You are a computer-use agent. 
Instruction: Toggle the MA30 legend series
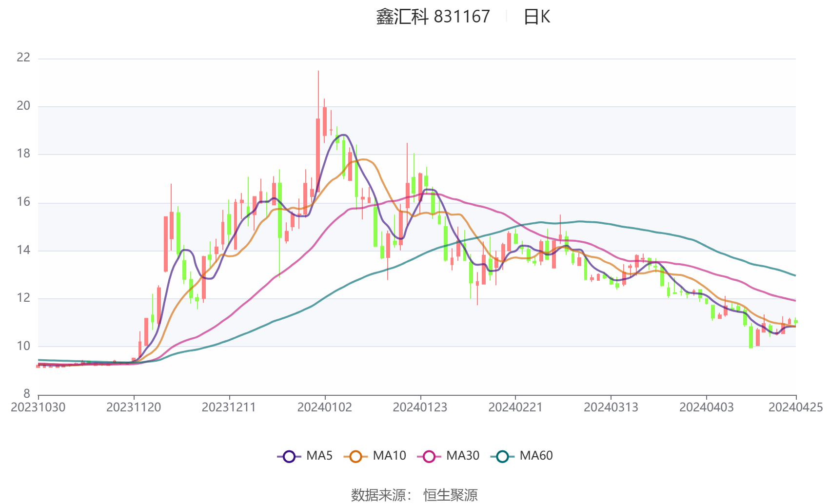(448, 456)
